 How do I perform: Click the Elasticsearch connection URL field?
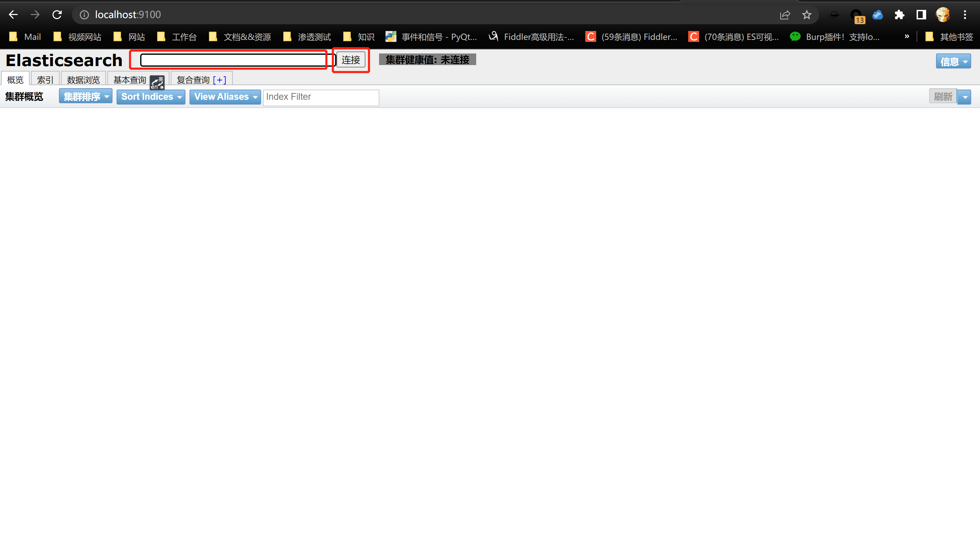click(x=238, y=60)
